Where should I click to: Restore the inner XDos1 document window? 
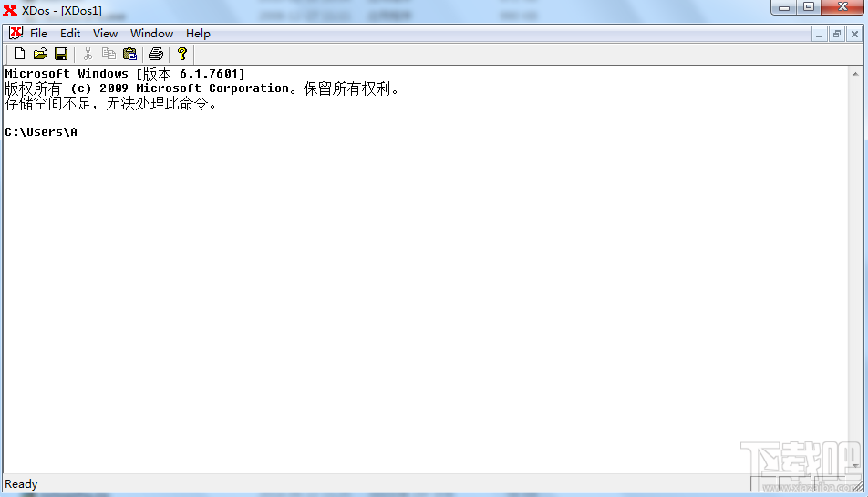pyautogui.click(x=836, y=35)
